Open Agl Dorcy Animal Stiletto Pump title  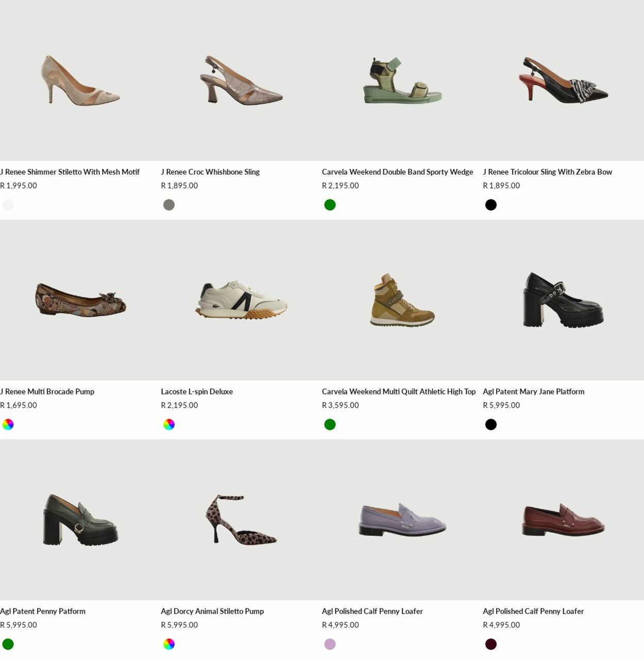[212, 612]
